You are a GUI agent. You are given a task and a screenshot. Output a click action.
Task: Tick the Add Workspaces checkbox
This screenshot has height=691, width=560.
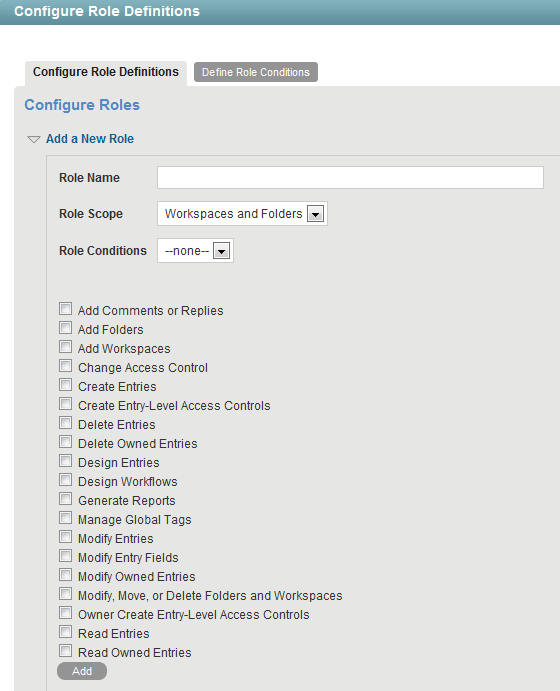tap(66, 347)
